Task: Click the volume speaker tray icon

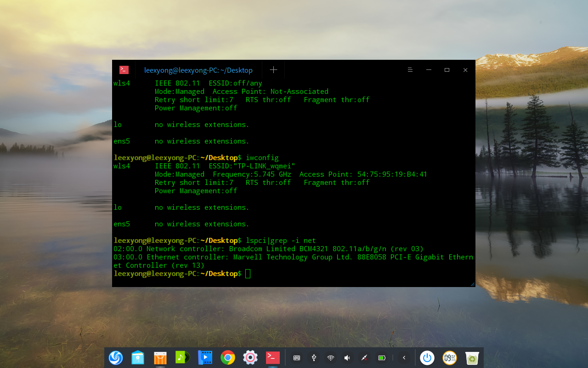Action: [x=347, y=358]
